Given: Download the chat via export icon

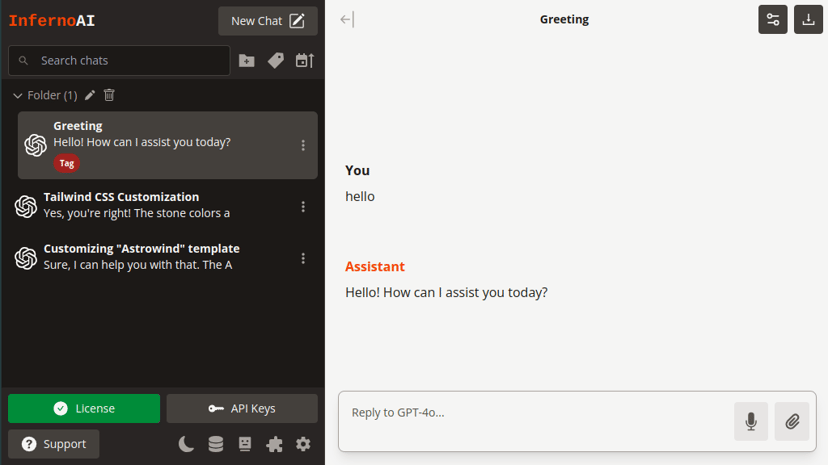Looking at the screenshot, I should 808,20.
